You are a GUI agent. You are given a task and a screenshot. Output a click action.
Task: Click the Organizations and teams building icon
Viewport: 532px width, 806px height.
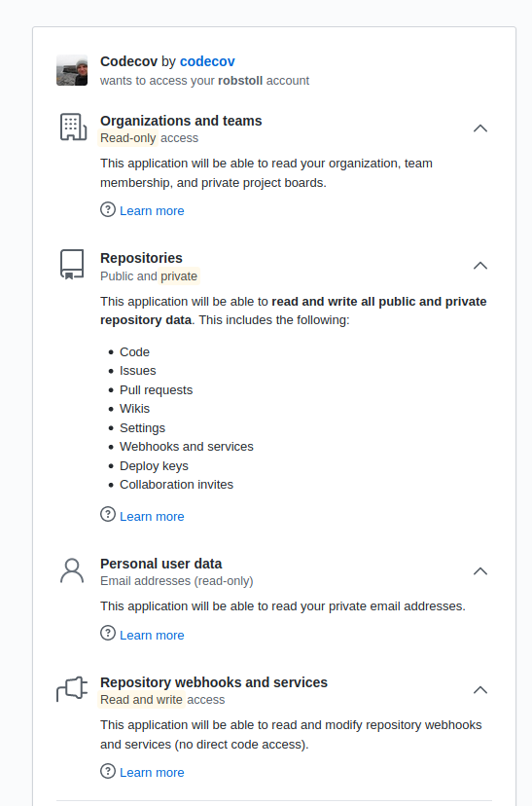74,127
